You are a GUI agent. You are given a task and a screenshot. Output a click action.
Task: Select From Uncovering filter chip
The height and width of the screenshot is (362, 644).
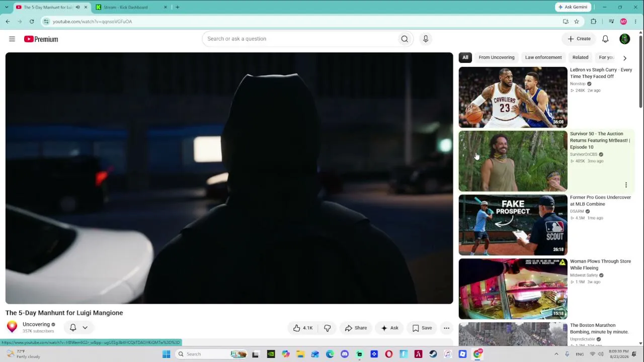[x=497, y=57]
